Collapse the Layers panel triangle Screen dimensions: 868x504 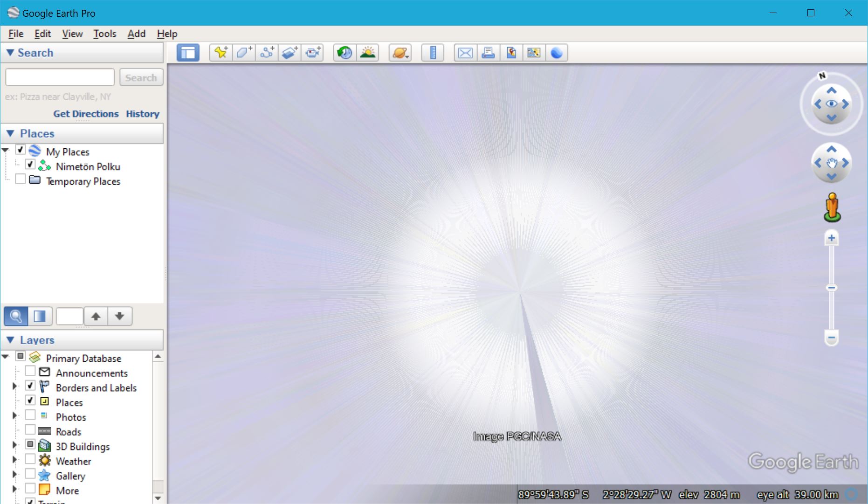[x=10, y=340]
